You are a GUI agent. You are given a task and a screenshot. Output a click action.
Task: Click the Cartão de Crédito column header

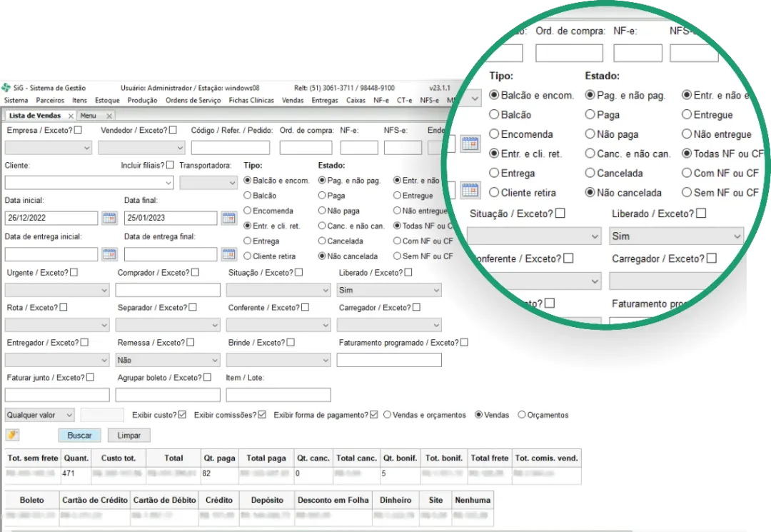tap(95, 500)
